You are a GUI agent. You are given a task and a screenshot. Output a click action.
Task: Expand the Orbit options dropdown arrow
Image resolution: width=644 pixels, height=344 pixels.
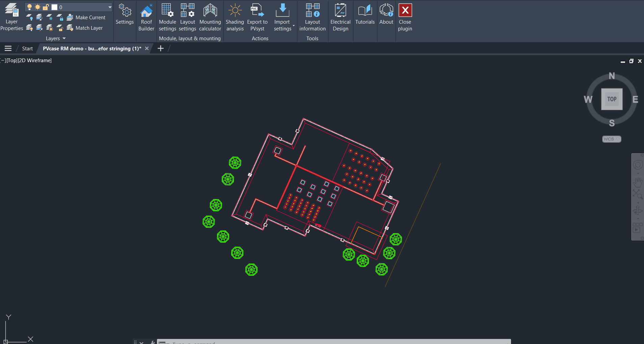point(638,219)
